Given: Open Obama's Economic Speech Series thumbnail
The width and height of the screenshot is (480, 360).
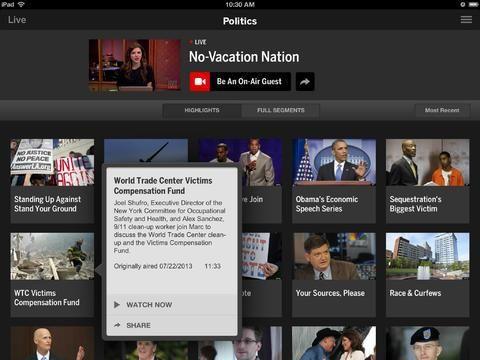Looking at the screenshot, I should tap(334, 162).
